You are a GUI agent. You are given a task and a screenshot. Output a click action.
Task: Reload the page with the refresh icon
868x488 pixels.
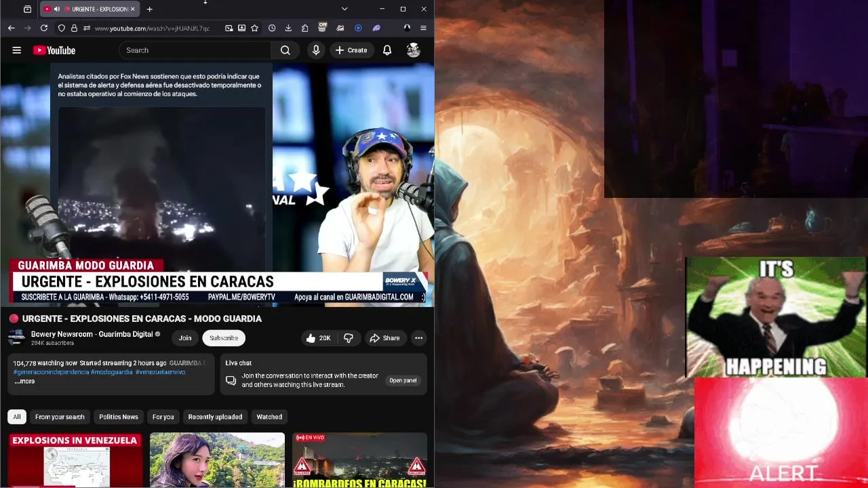[44, 28]
